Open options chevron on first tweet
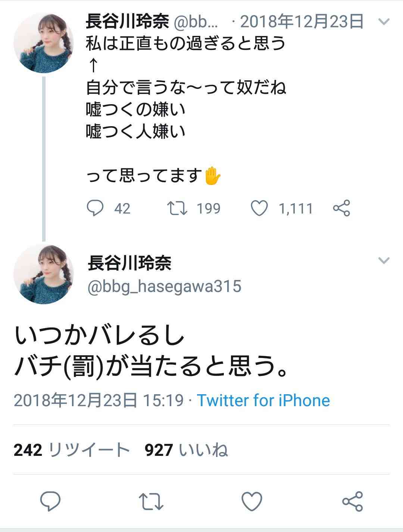403x532 pixels. click(384, 22)
